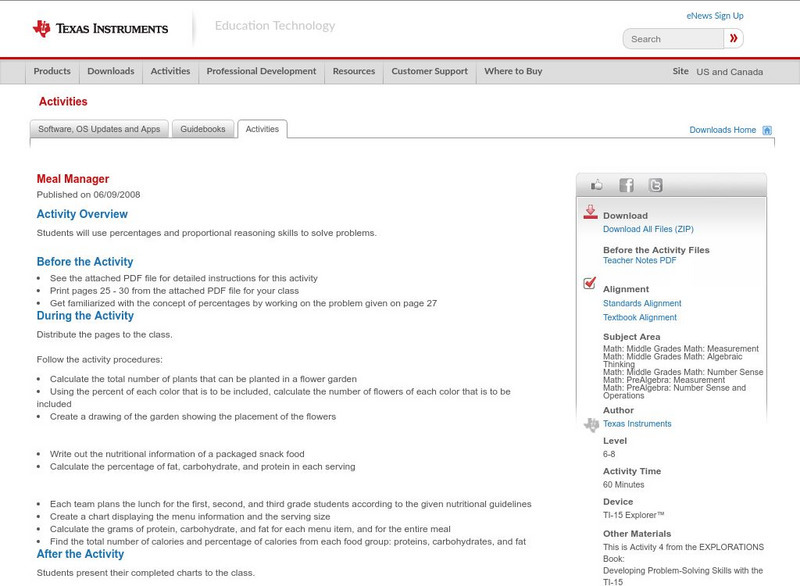Download All Files (ZIP)
This screenshot has height=586, width=800.
649,227
